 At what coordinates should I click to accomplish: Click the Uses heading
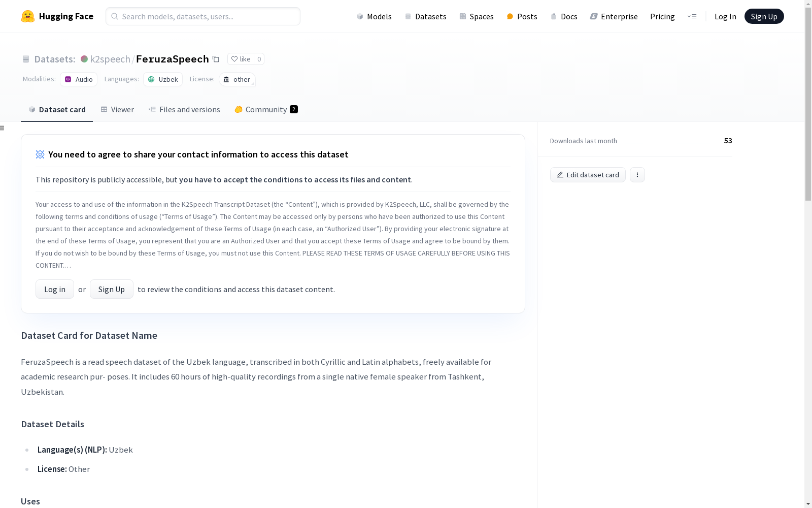[x=30, y=501]
